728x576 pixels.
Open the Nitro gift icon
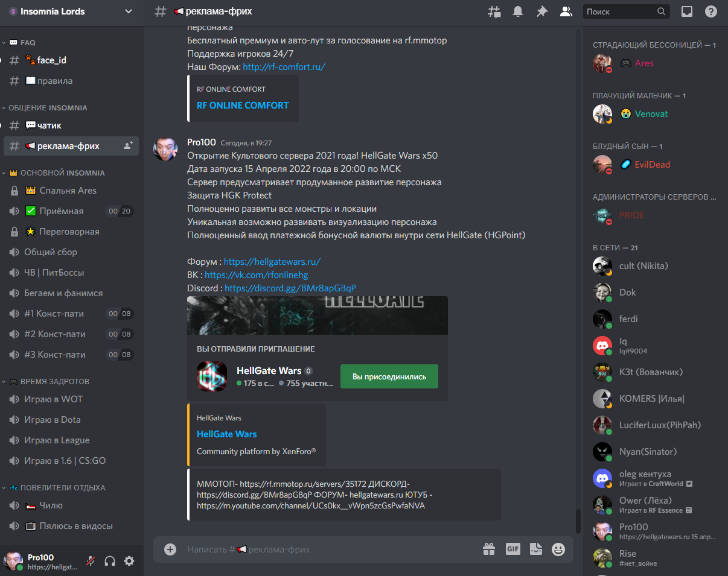click(x=489, y=549)
